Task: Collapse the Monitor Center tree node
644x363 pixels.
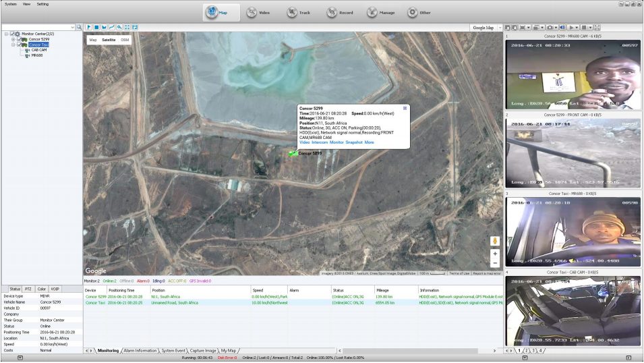Action: 7,34
